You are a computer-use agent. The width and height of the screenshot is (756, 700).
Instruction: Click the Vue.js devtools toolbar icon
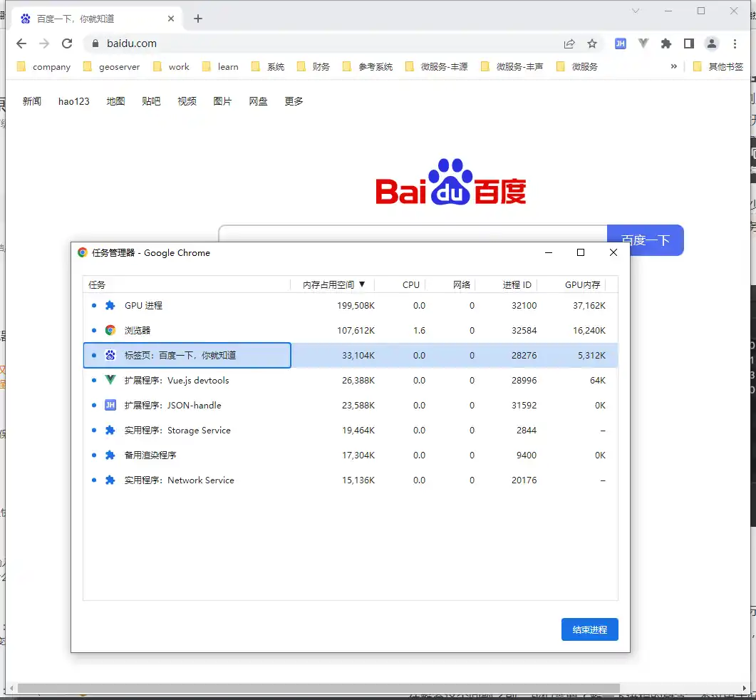click(643, 43)
